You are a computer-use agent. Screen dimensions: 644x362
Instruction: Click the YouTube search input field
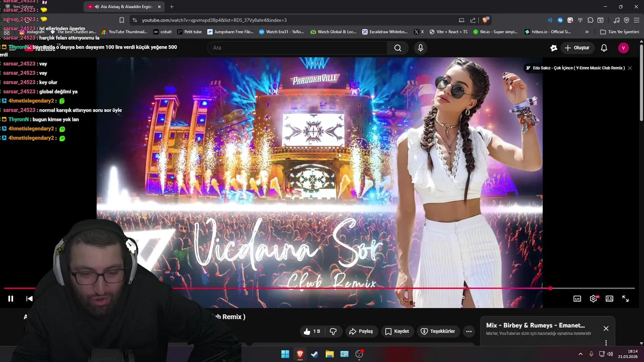point(297,48)
